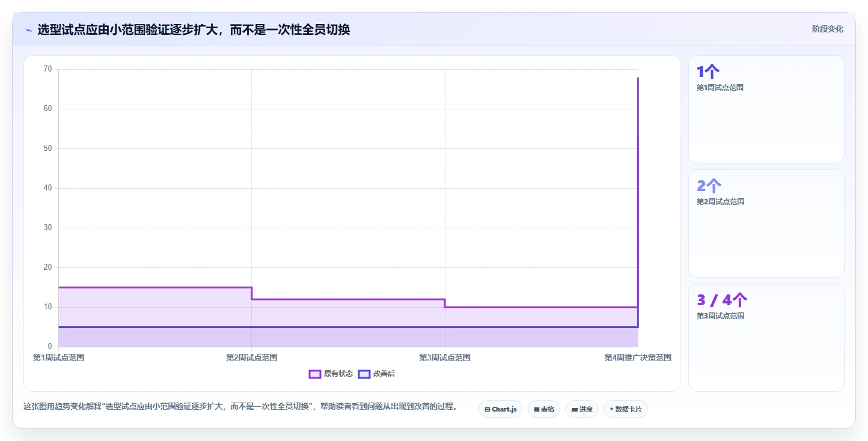Click the 第3周试点范围 x-axis label
868x441 pixels.
pyautogui.click(x=445, y=357)
